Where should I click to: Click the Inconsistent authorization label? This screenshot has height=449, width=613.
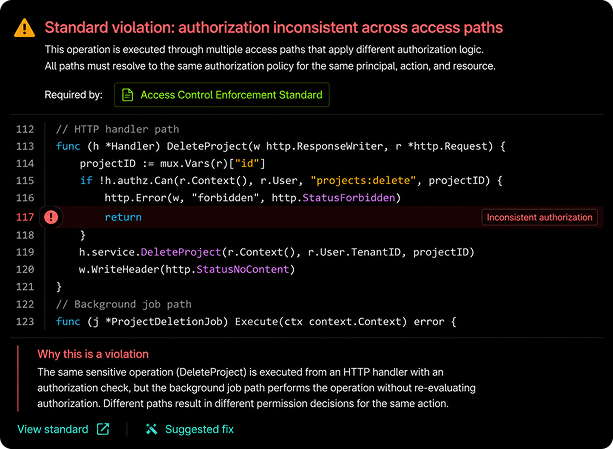[540, 217]
